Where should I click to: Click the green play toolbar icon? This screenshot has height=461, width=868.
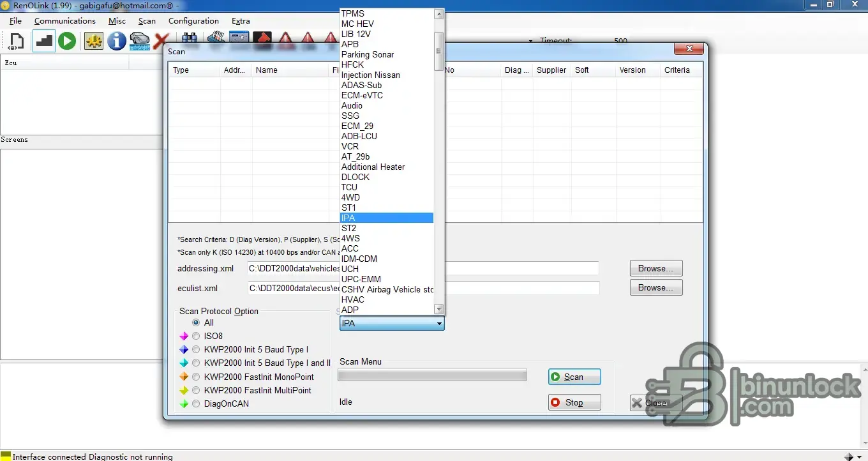(67, 42)
